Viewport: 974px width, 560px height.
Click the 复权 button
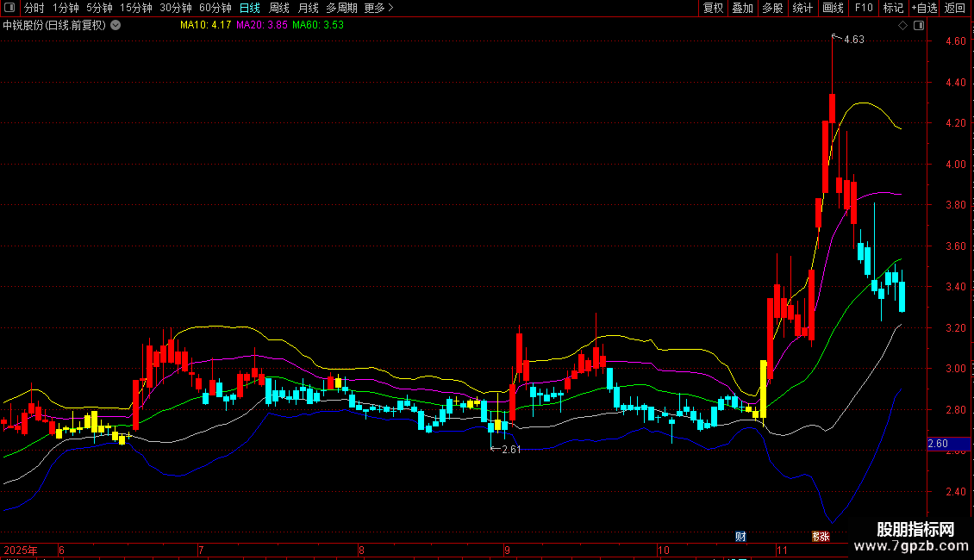713,8
